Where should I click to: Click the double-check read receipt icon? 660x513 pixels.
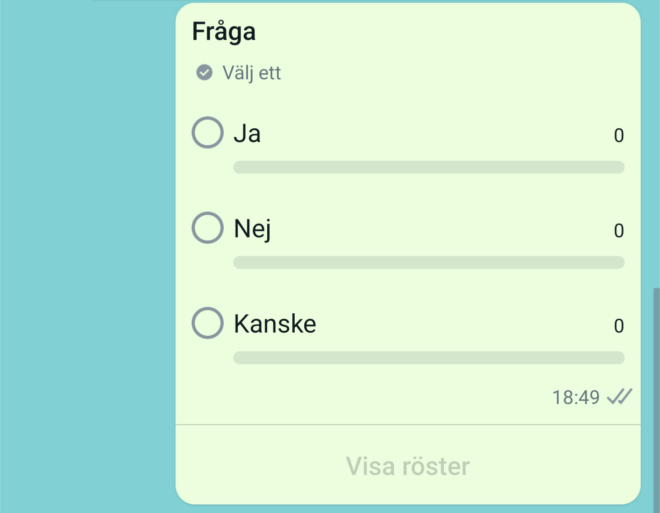point(619,396)
